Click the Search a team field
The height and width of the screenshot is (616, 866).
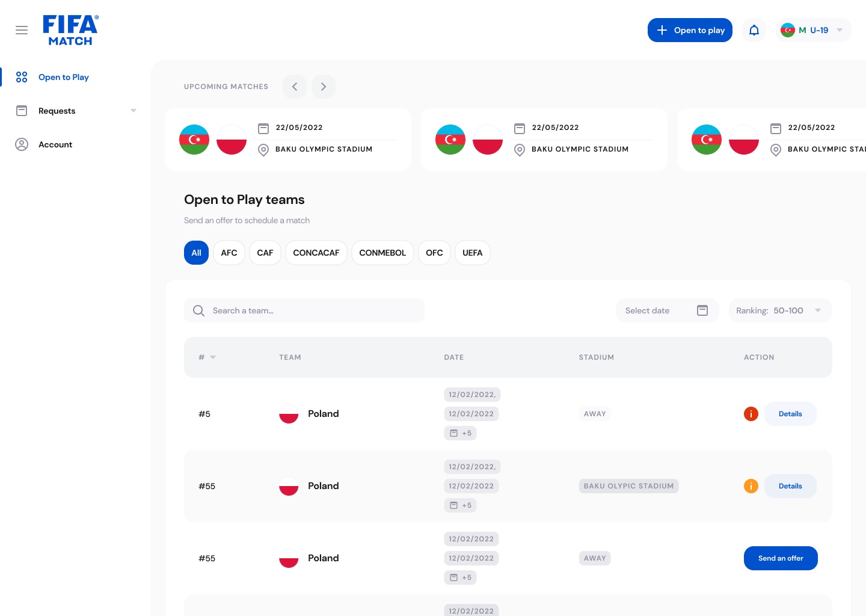click(304, 310)
